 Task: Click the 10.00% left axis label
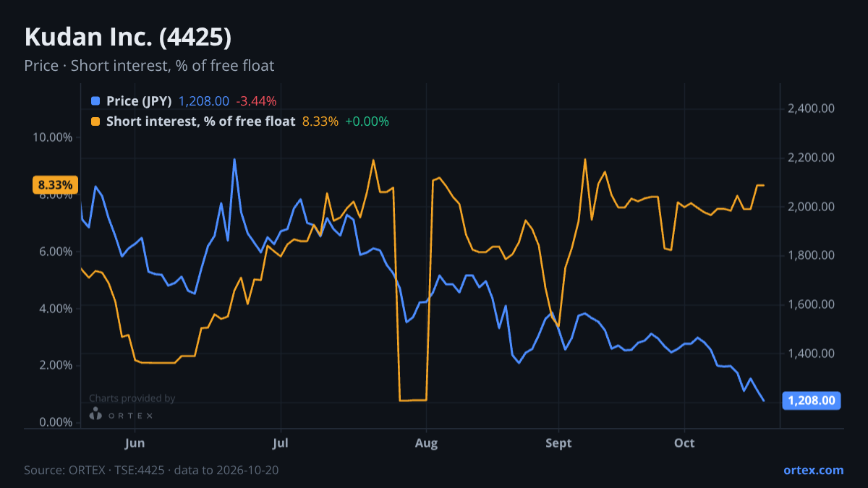click(53, 137)
